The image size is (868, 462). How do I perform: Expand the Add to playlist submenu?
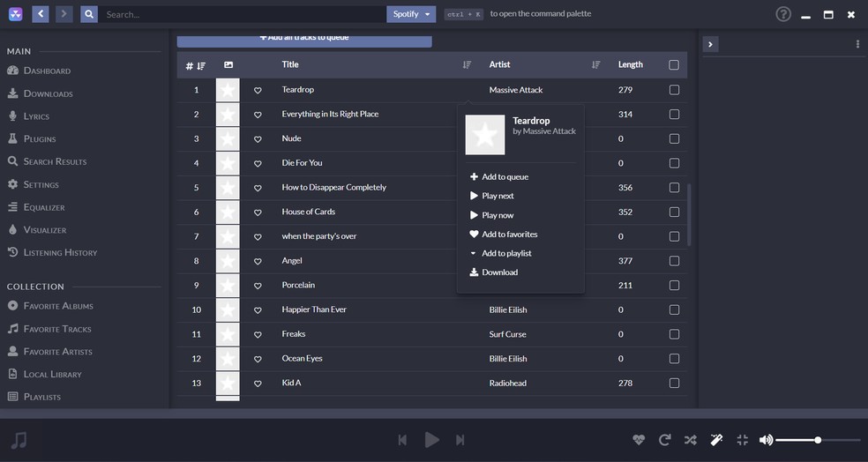coord(505,254)
